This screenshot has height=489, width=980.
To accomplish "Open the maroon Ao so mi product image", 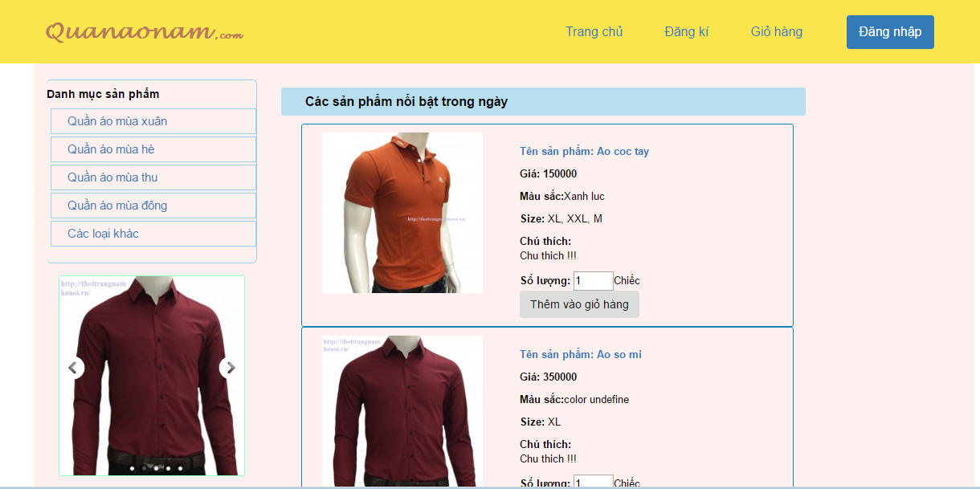I will pos(402,411).
